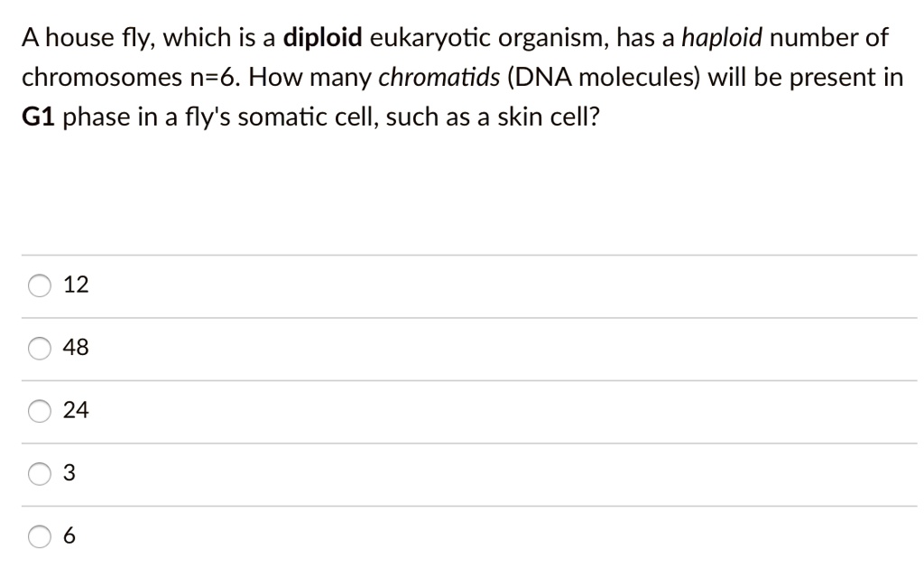Viewport: 924px width, 578px height.
Task: Select the radio button for answer 24
Action: click(x=39, y=411)
